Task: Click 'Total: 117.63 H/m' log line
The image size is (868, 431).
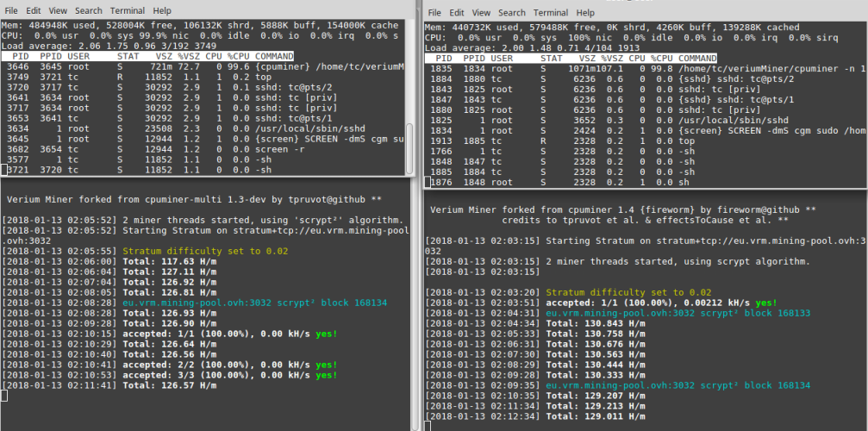Action: [109, 262]
